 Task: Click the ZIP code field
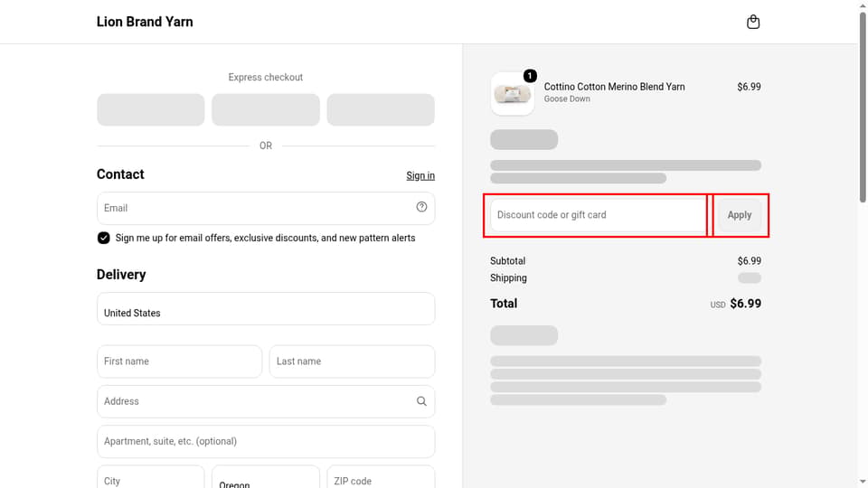(x=381, y=477)
